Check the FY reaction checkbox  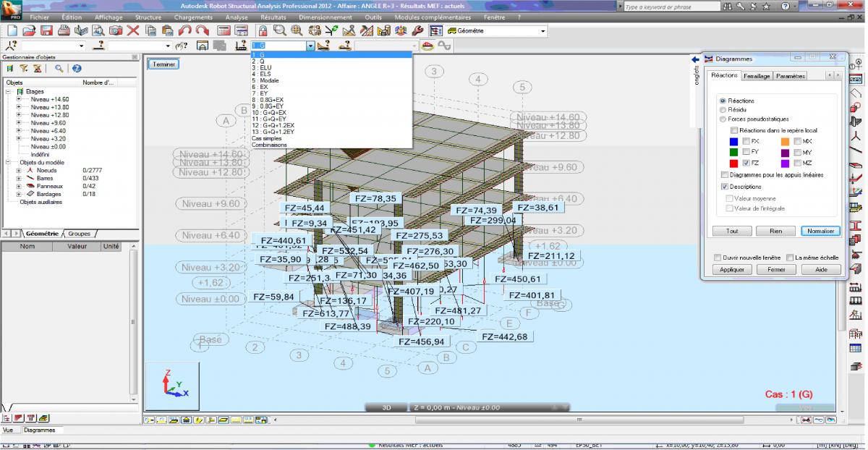point(745,153)
